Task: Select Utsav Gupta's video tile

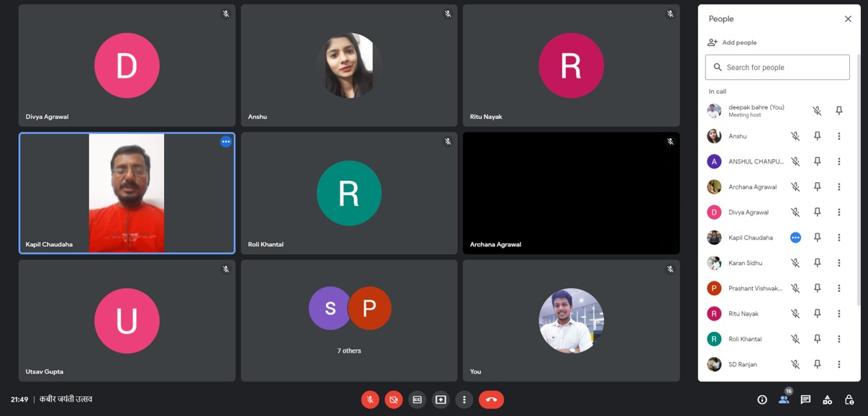Action: pos(127,321)
